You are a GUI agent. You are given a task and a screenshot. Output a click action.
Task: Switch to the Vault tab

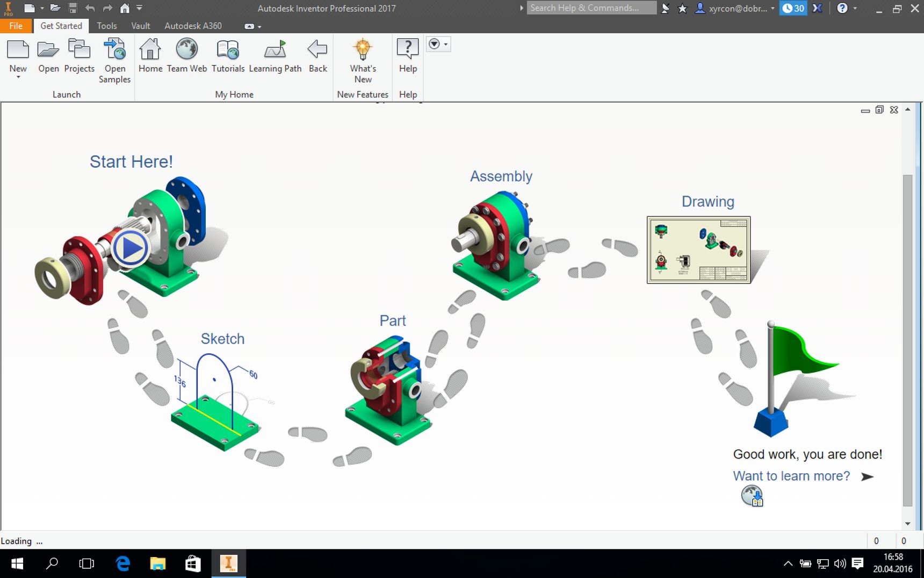click(141, 26)
